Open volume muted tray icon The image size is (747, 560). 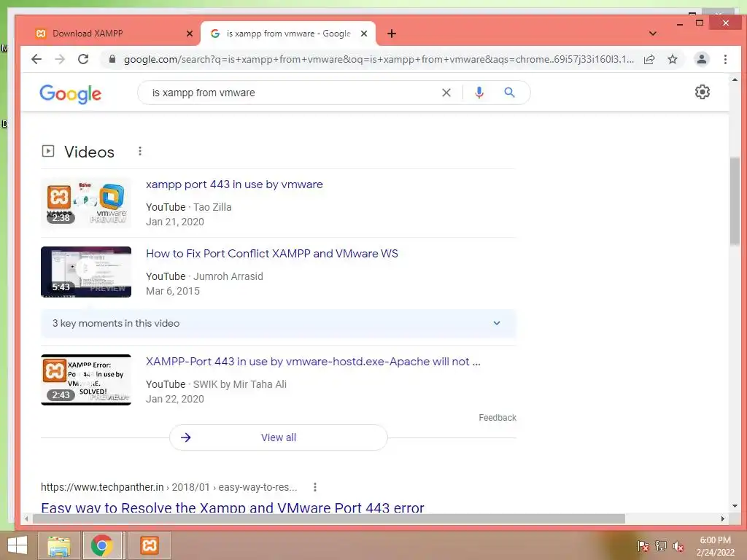(678, 546)
